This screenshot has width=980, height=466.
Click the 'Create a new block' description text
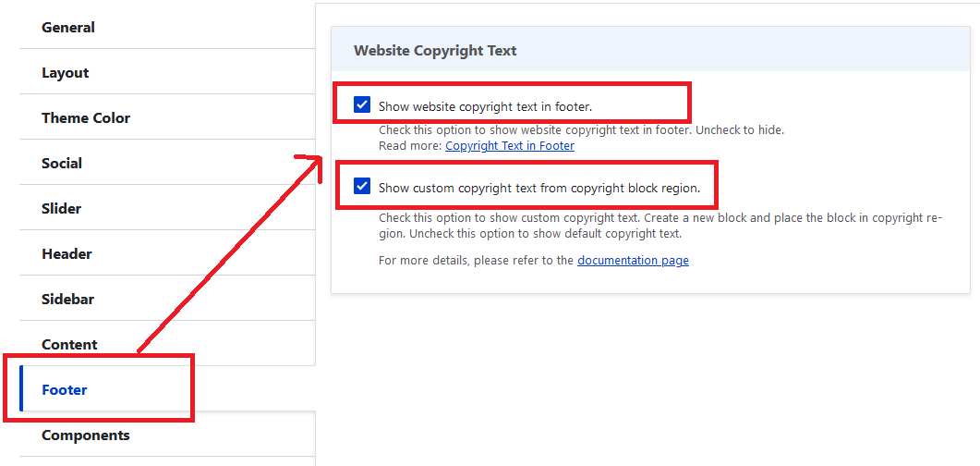(x=702, y=219)
